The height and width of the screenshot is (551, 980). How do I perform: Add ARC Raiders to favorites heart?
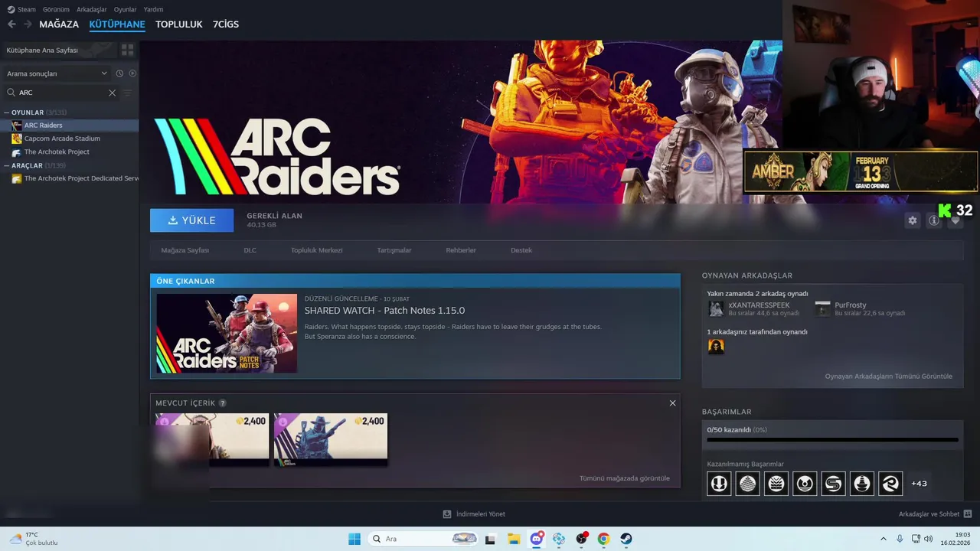[x=955, y=220]
